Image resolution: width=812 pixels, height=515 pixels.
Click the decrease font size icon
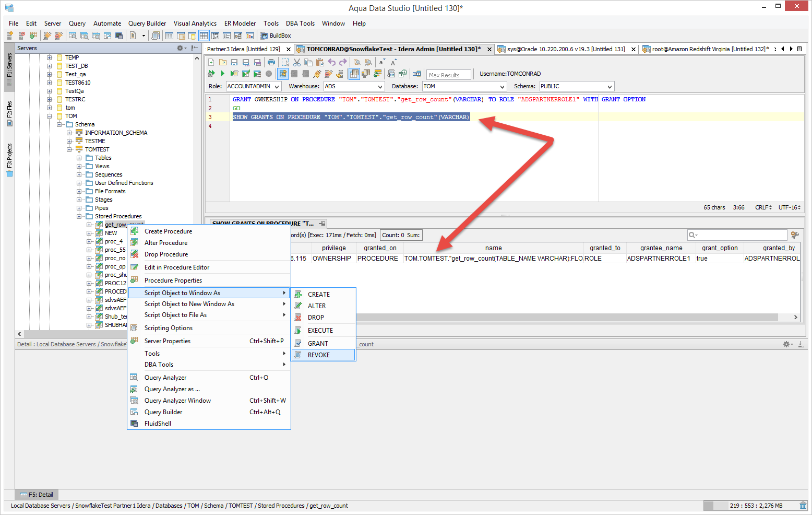[x=382, y=62]
